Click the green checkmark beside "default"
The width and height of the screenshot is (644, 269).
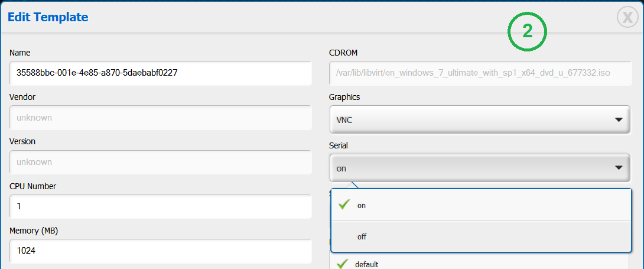coord(341,264)
